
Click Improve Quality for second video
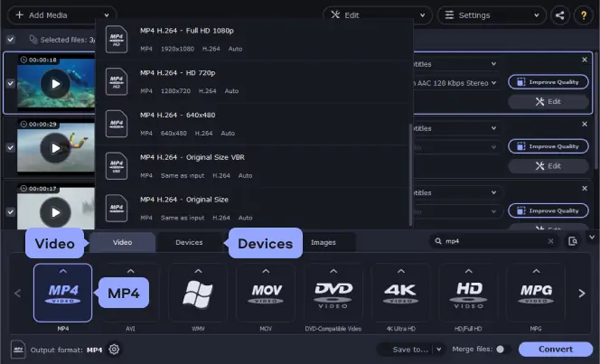[x=548, y=146]
